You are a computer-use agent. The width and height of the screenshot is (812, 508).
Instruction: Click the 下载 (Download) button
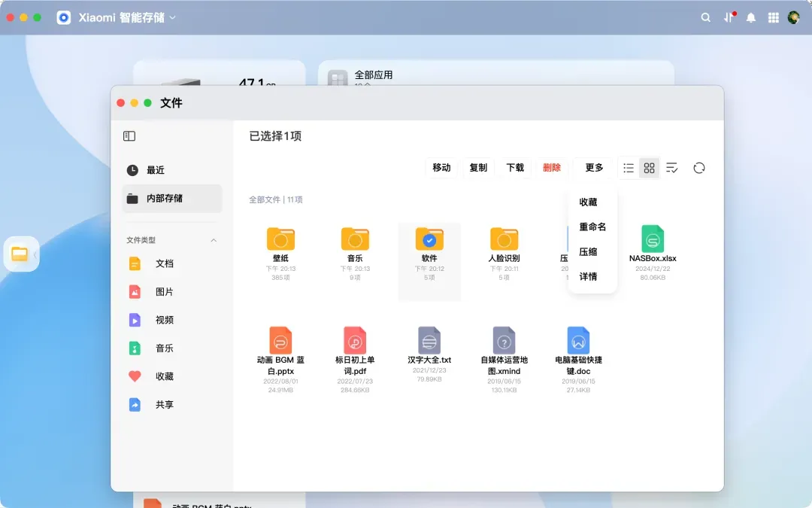515,168
